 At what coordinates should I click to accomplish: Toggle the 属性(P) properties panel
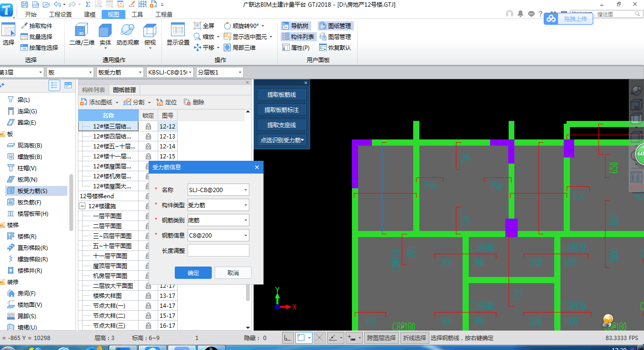[x=296, y=47]
